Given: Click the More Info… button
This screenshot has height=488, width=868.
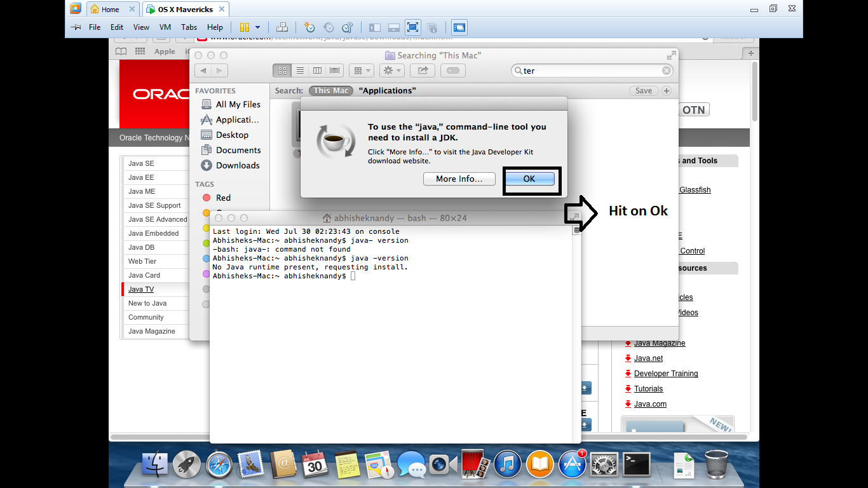Looking at the screenshot, I should (459, 179).
